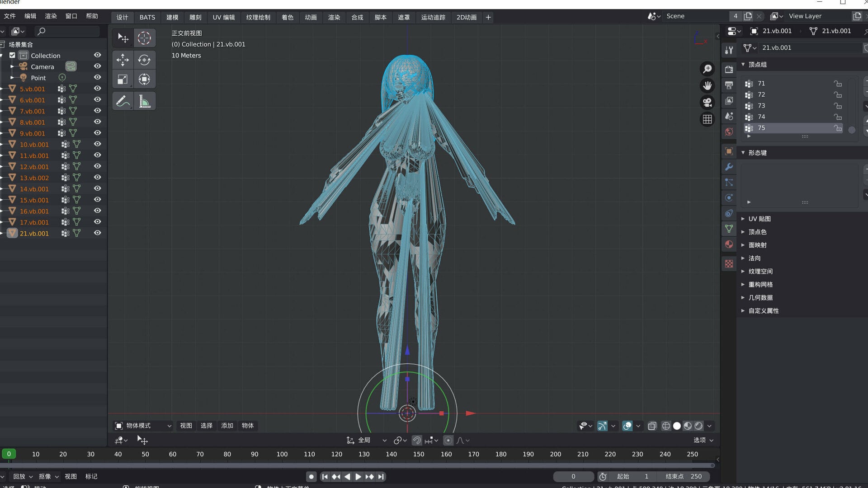868x488 pixels.
Task: Hide the 10.vb.001 object via its eye icon
Action: pos(97,144)
